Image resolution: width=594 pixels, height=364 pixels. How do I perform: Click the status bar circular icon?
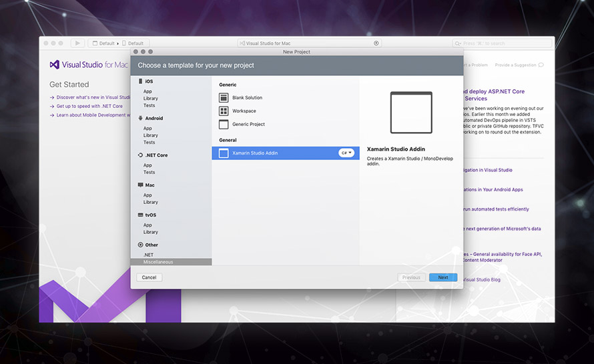click(376, 43)
